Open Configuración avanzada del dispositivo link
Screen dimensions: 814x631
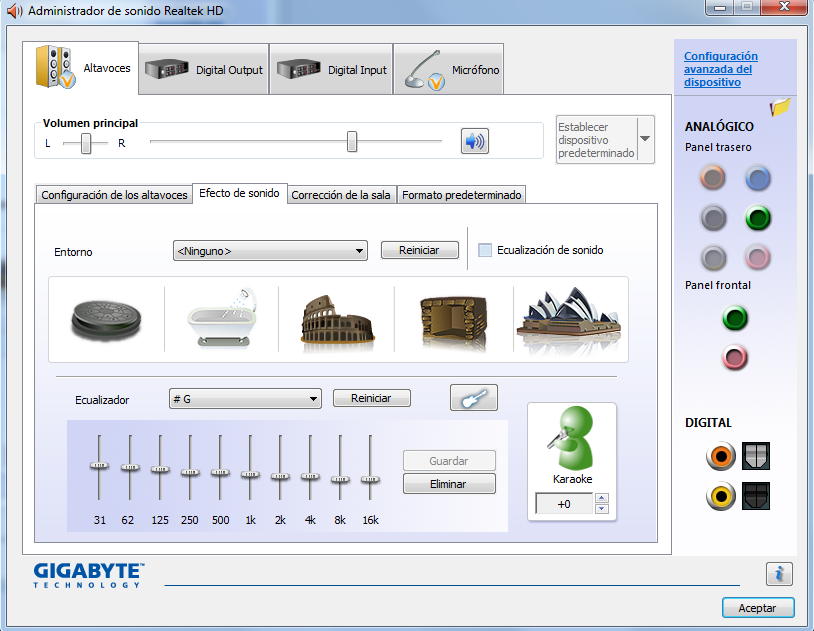[721, 69]
